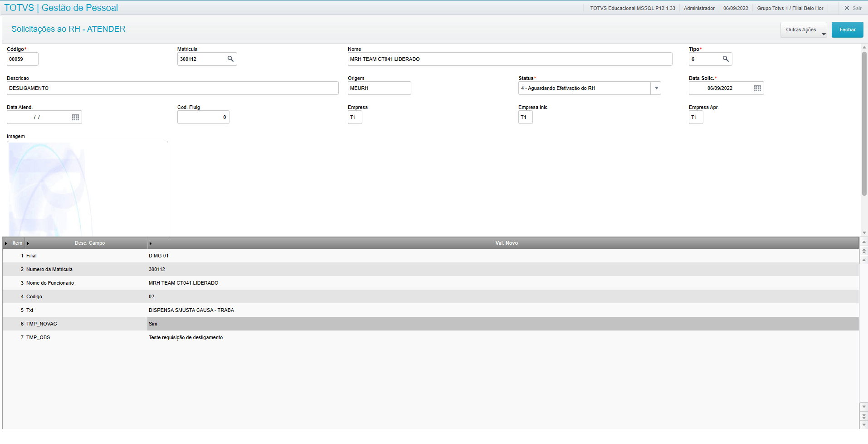Open the Data Solic. calendar picker

coord(757,88)
